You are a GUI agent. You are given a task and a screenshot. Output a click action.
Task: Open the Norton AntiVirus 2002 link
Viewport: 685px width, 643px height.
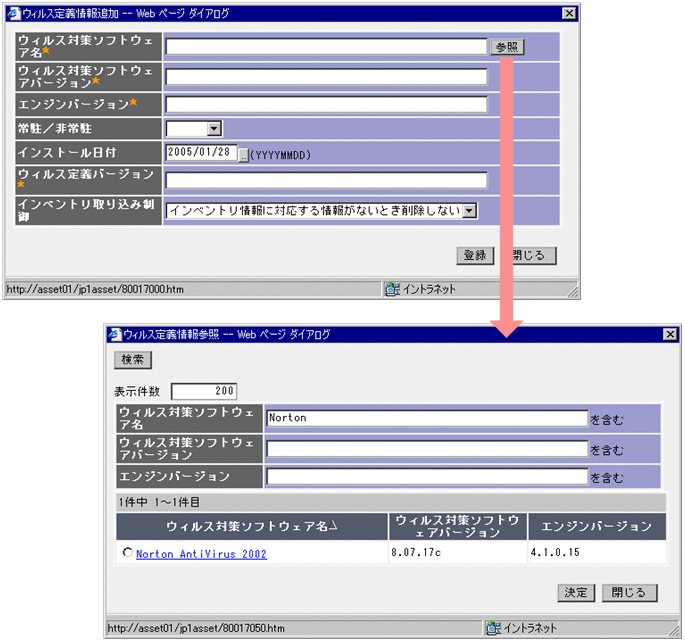pos(201,554)
